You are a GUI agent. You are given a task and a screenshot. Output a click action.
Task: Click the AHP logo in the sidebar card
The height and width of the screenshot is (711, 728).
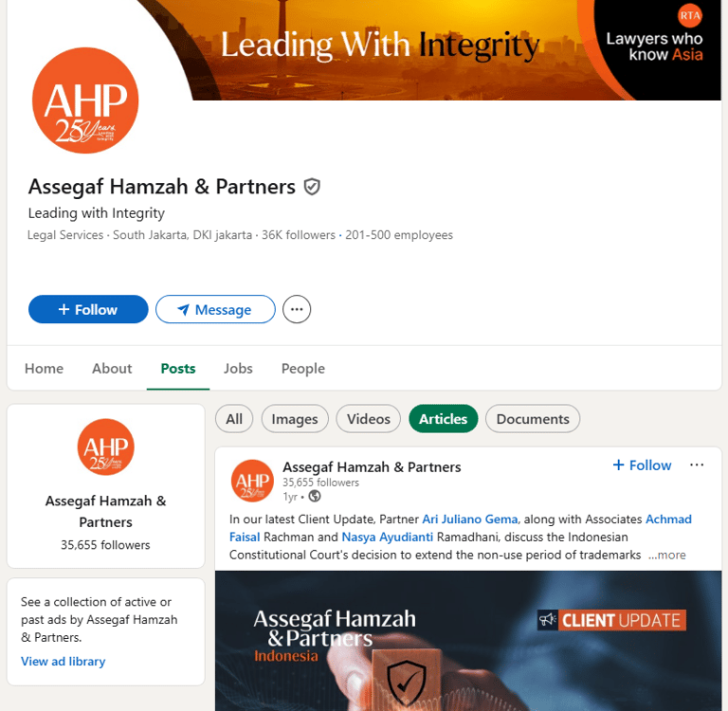point(106,447)
